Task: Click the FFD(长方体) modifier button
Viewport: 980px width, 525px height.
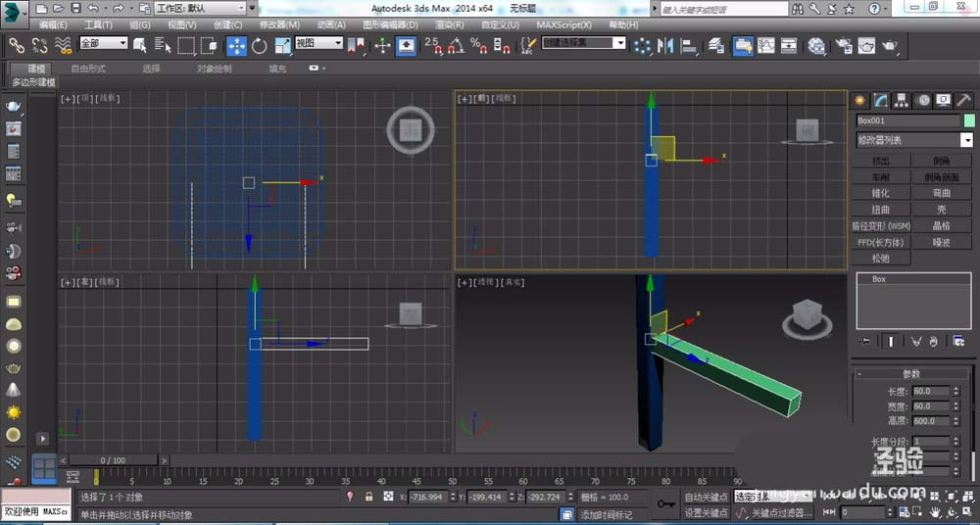Action: (881, 242)
